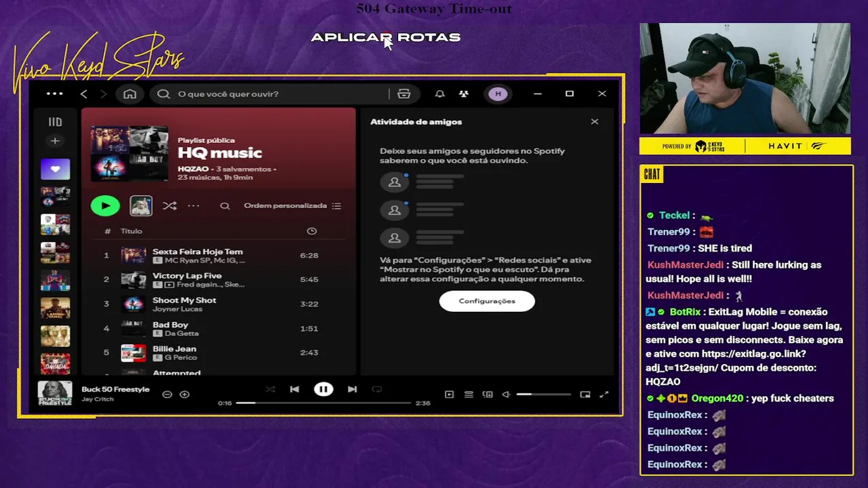The width and height of the screenshot is (868, 488).
Task: Toggle the friend activity icon
Action: pos(464,94)
